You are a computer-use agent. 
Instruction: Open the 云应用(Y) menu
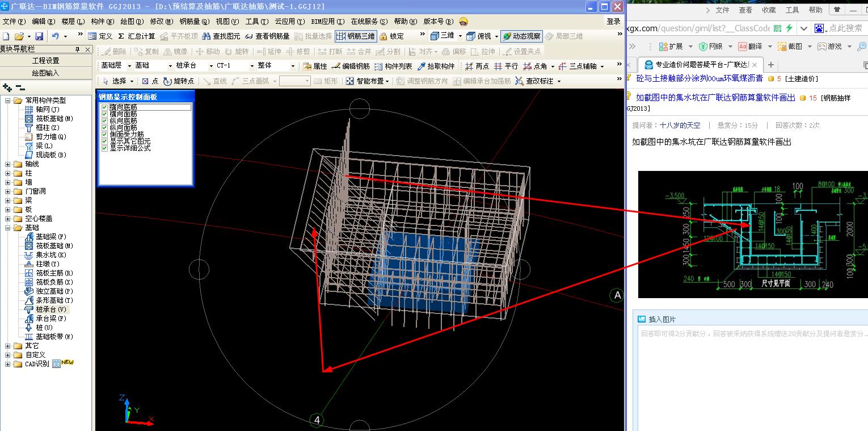pos(289,22)
